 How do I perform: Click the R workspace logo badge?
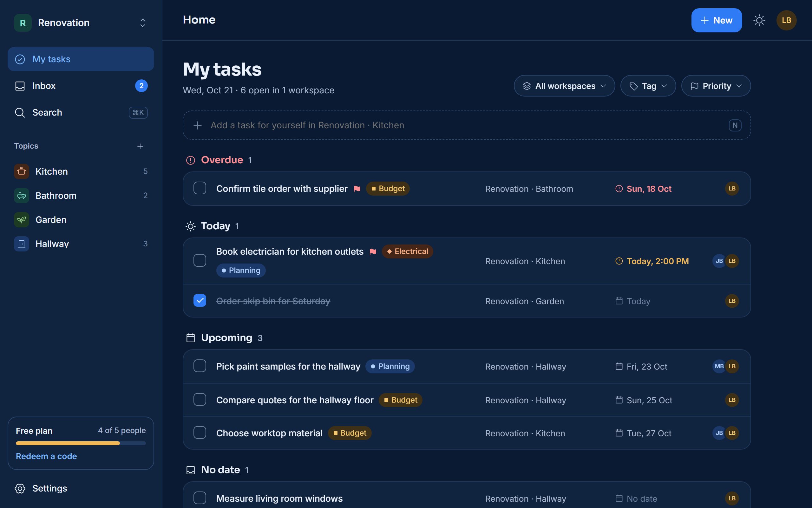(x=23, y=23)
